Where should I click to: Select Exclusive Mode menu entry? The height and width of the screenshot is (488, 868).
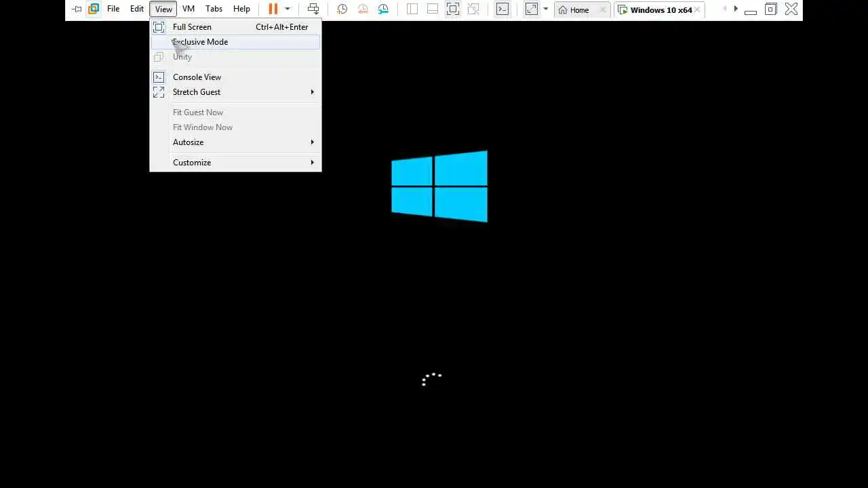[235, 42]
